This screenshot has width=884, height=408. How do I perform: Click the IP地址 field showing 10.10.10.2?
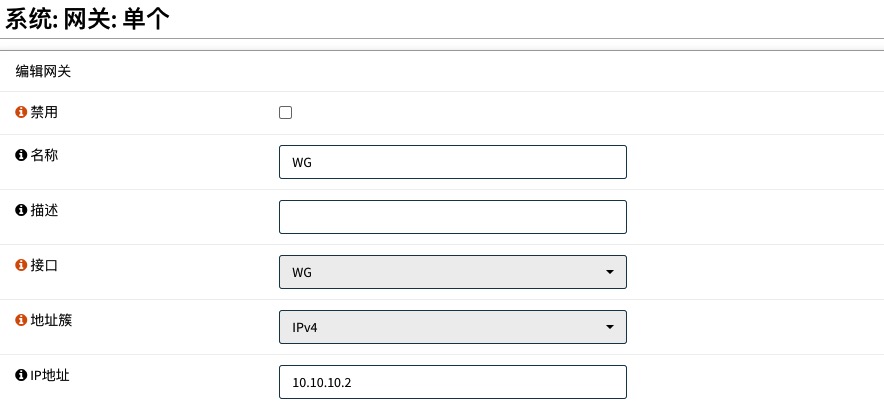pyautogui.click(x=452, y=382)
